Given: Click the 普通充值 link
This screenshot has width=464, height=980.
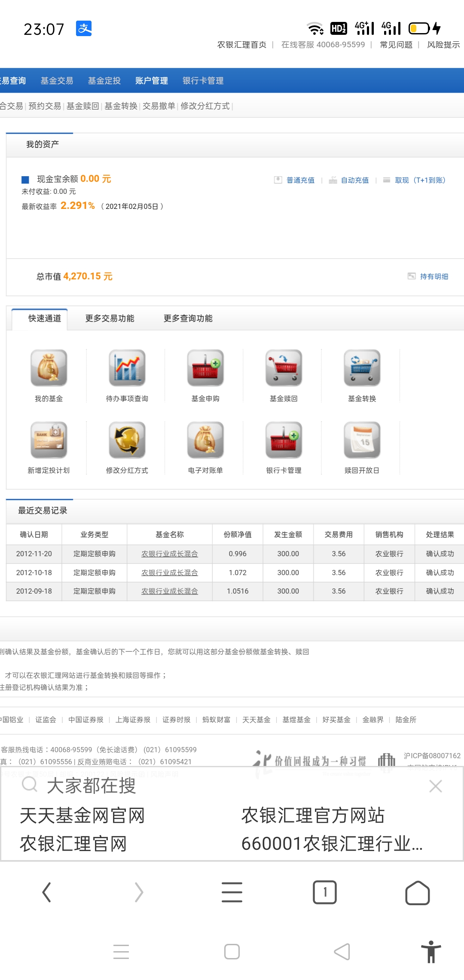Looking at the screenshot, I should pos(300,180).
